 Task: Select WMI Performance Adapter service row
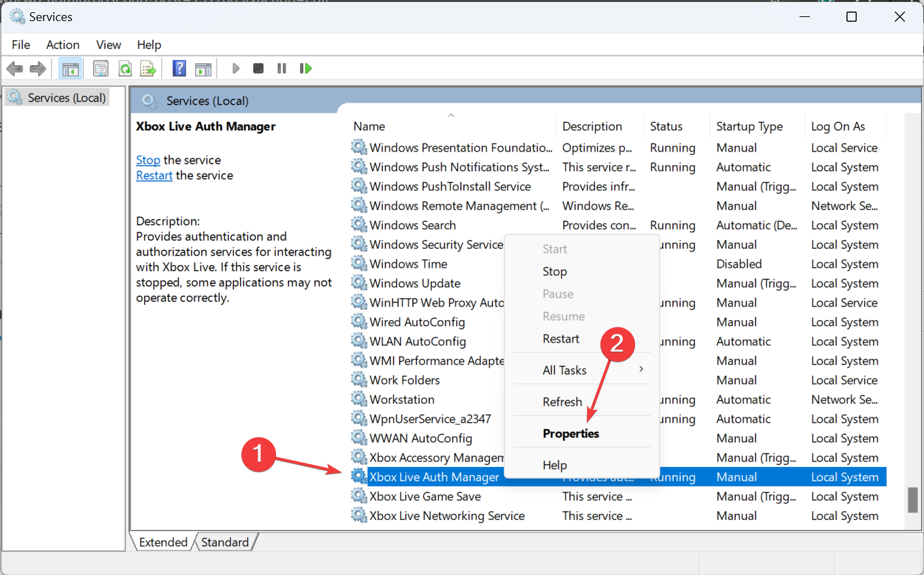point(618,361)
